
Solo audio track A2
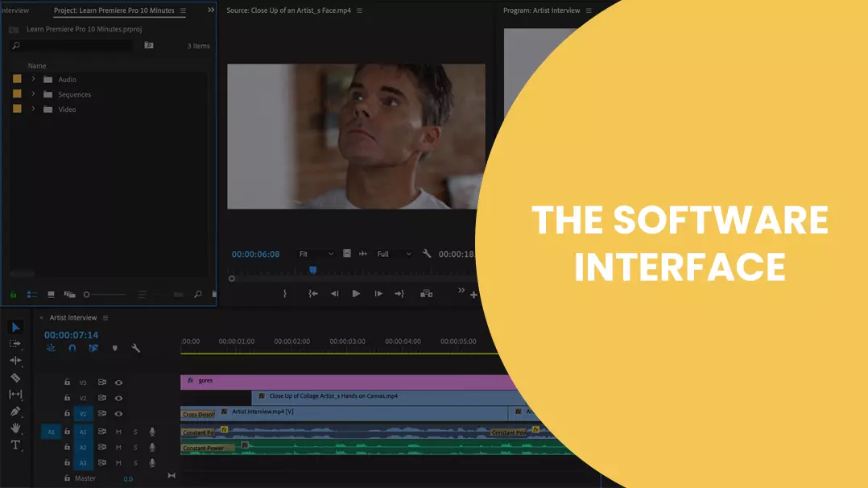point(135,447)
